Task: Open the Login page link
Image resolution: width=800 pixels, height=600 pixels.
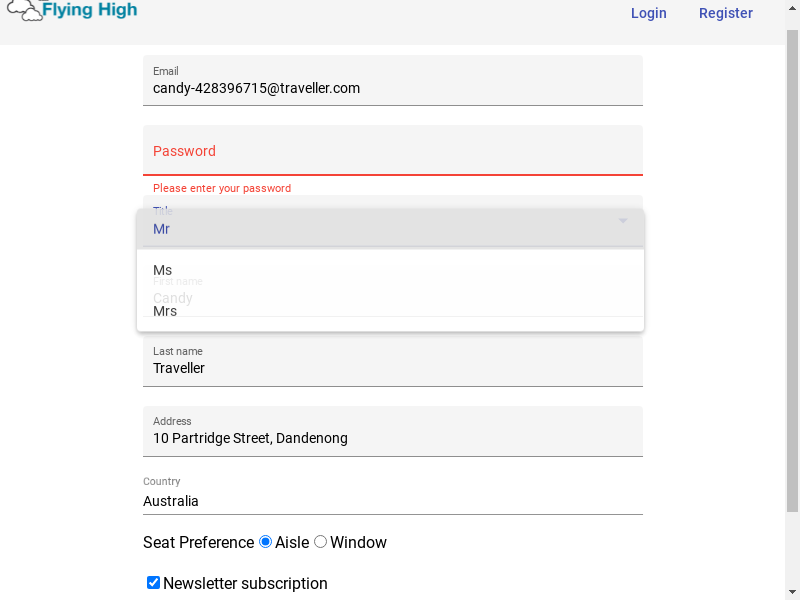Action: (x=648, y=13)
